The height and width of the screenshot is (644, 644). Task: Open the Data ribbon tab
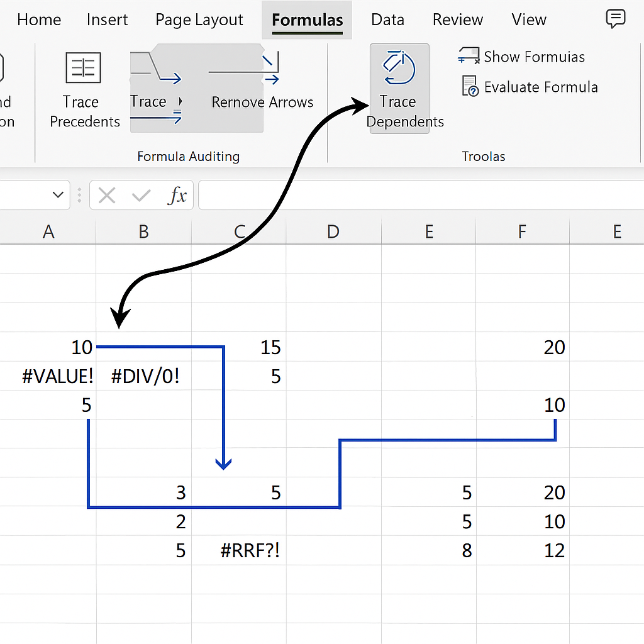(x=387, y=20)
